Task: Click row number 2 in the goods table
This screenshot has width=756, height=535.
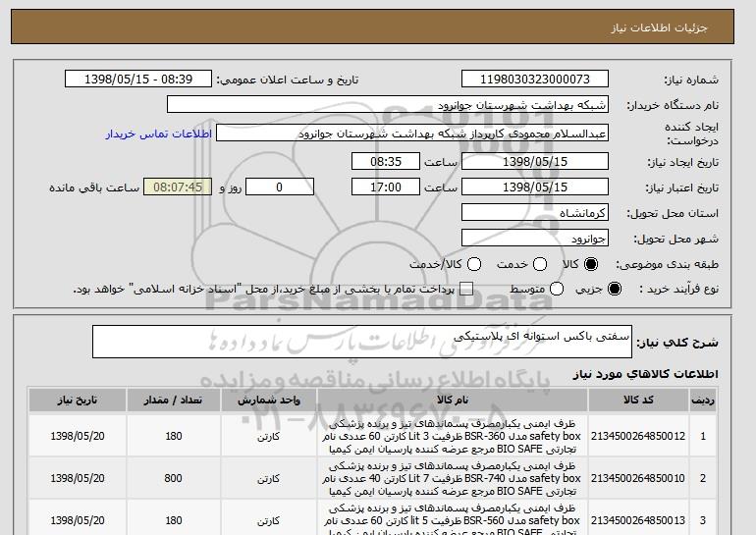Action: (703, 478)
